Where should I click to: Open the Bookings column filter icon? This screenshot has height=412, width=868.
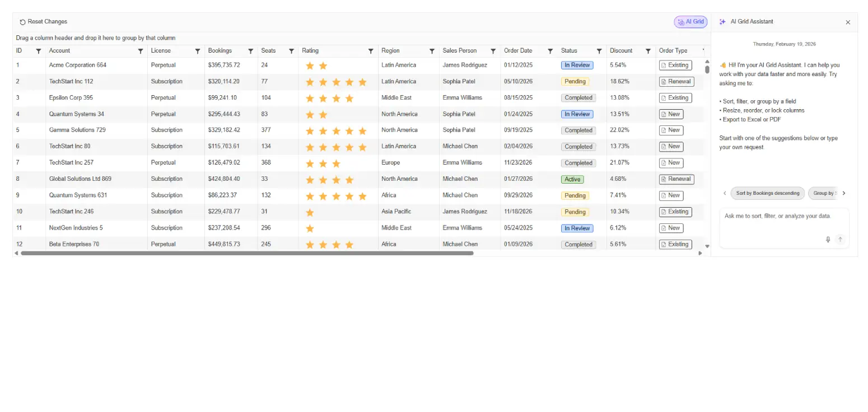(x=251, y=51)
